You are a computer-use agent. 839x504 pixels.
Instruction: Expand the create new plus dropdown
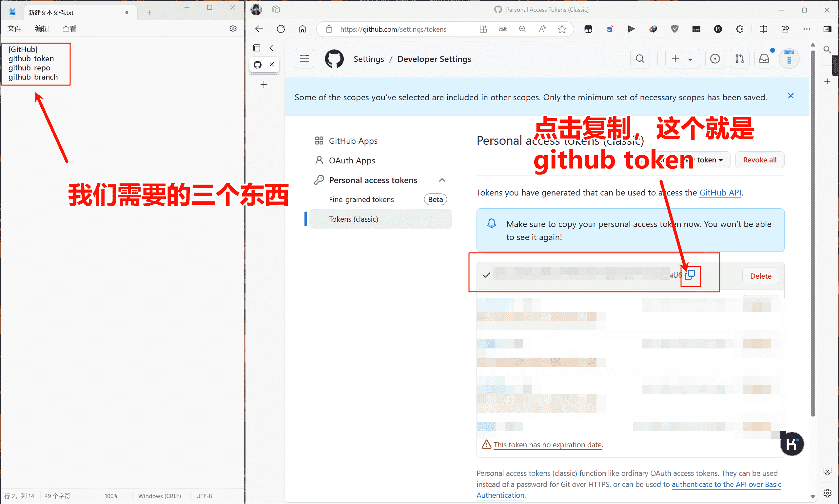(682, 59)
